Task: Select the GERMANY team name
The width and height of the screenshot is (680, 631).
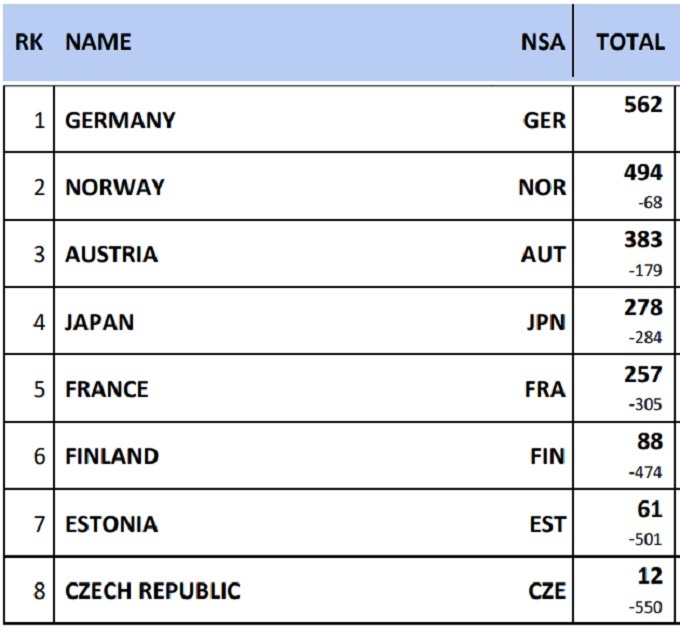Action: tap(120, 120)
